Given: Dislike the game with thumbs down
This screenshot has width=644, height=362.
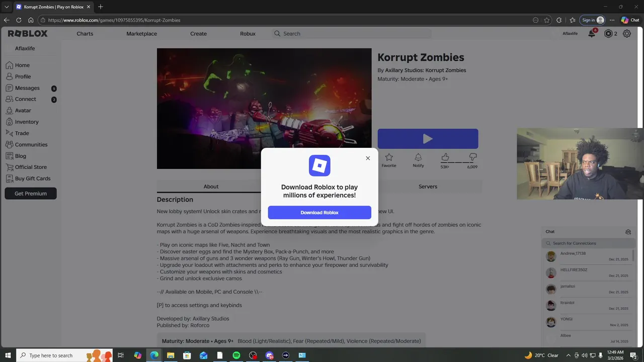Looking at the screenshot, I should point(472,158).
